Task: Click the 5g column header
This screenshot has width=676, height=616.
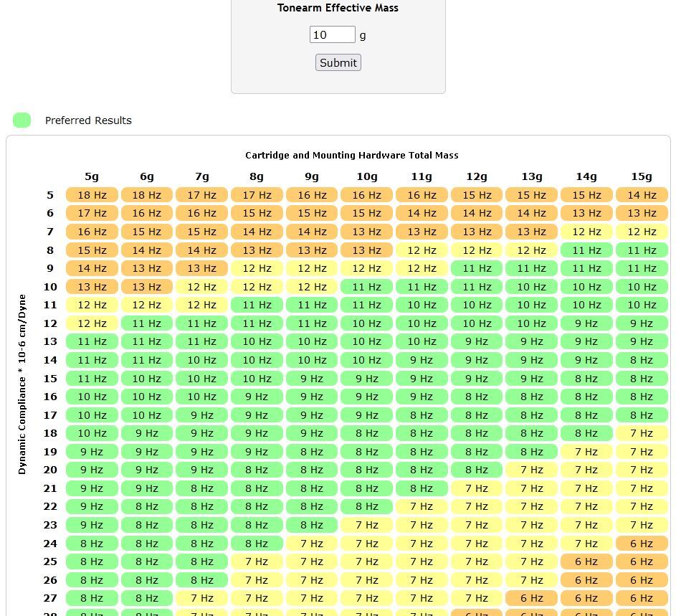Action: (92, 176)
